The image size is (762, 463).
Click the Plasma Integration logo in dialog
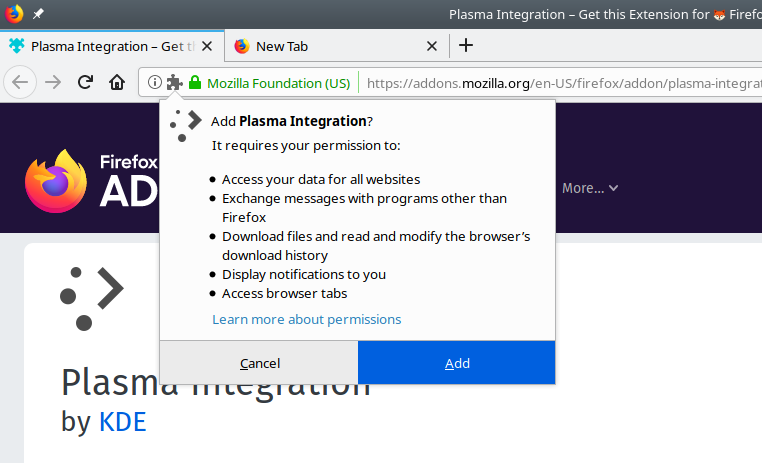[186, 126]
